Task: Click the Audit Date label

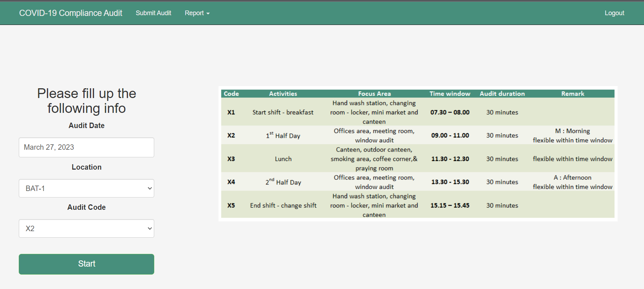Action: click(86, 126)
